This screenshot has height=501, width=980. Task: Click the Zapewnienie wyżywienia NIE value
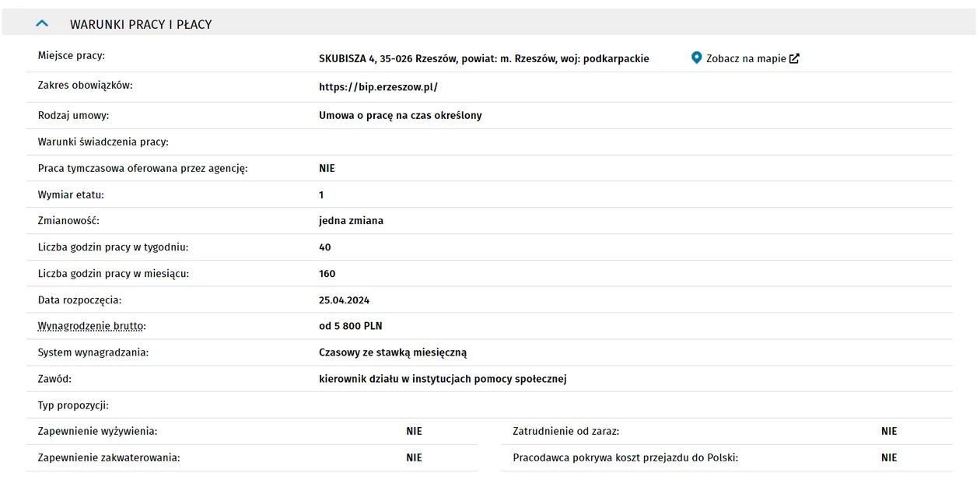click(414, 431)
